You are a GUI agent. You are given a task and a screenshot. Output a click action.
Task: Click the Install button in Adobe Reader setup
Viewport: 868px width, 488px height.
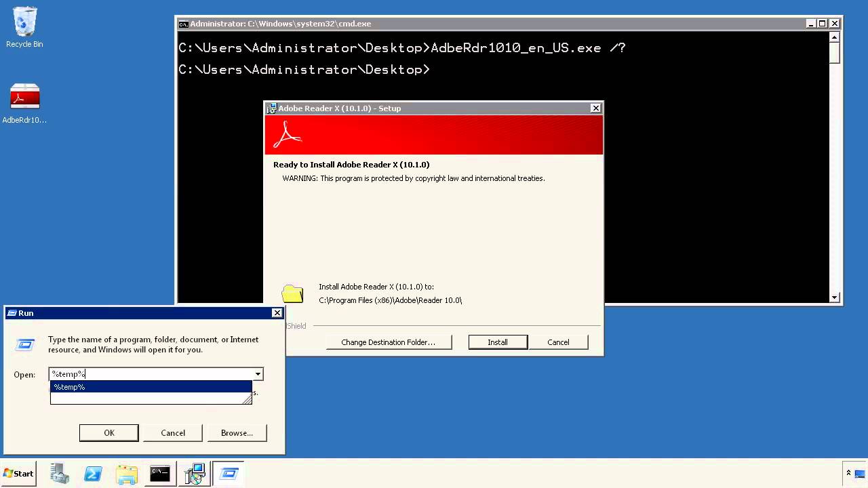(x=498, y=342)
